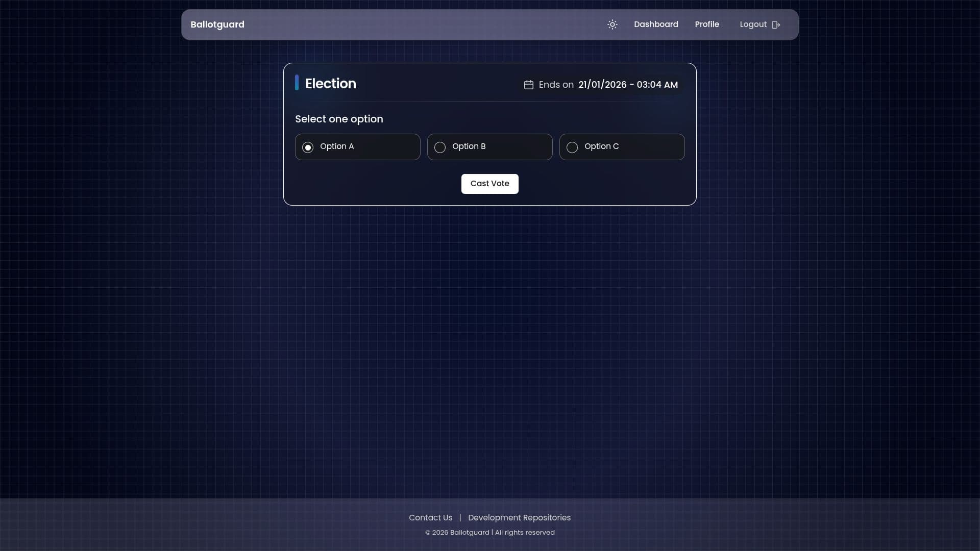Click the election end date text
This screenshot has width=980, height=551.
tap(628, 85)
